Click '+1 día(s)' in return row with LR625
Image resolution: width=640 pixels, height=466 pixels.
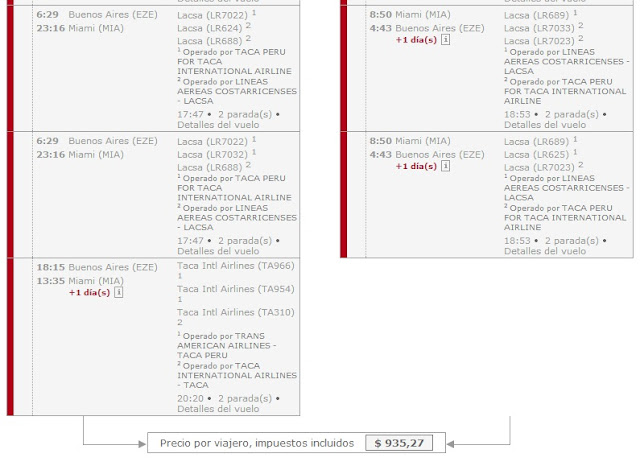click(416, 166)
